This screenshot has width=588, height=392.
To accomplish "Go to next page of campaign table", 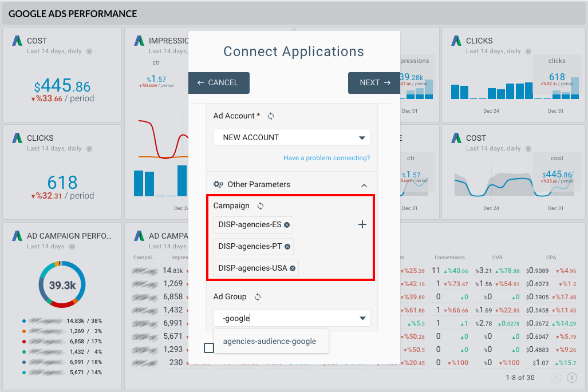I will coord(572,378).
